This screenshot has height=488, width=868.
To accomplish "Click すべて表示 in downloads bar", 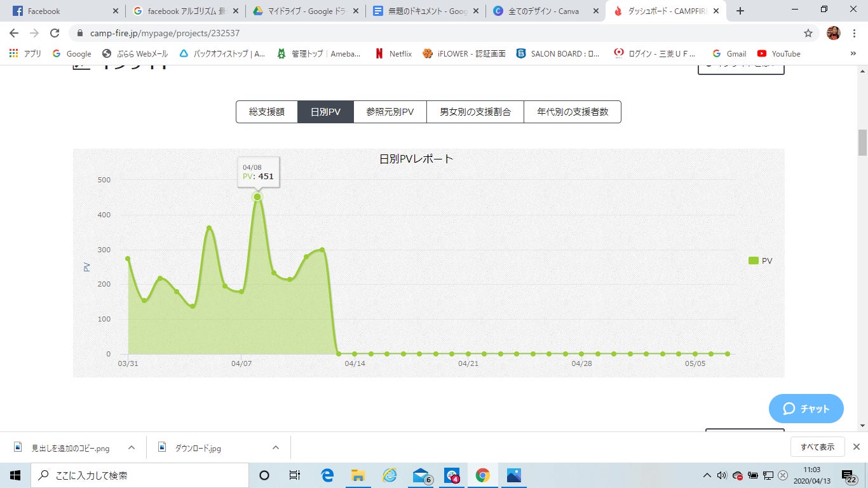I will 817,447.
